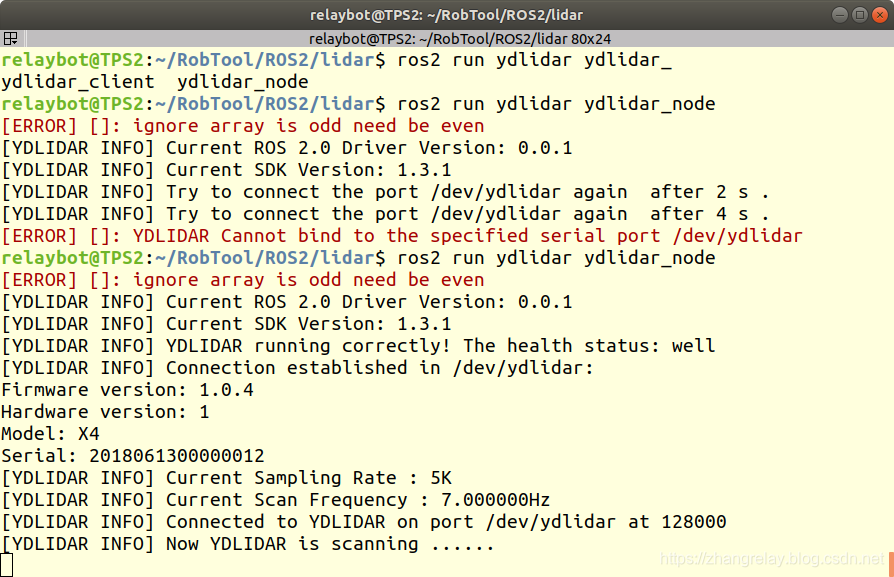Minimize the terminal window
Screen dimensions: 894x577
click(839, 15)
